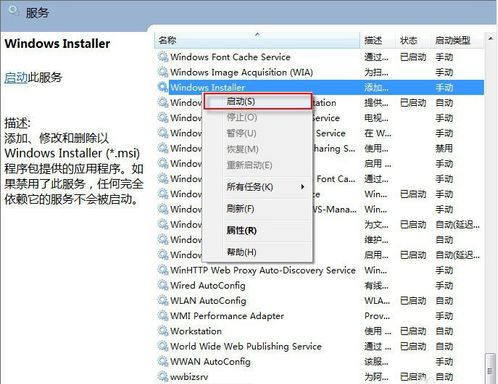Select the WLAN AutoConfig service name
498x384 pixels.
point(208,301)
